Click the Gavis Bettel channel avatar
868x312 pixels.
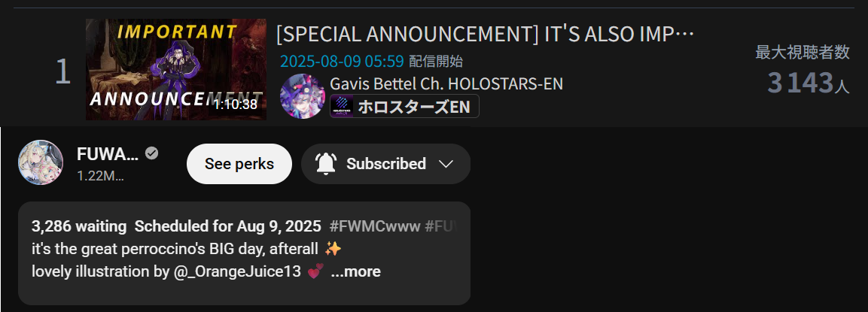tap(302, 96)
